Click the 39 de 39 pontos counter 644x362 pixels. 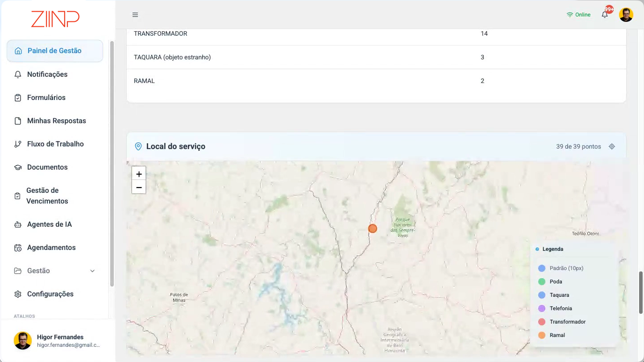[x=578, y=146]
